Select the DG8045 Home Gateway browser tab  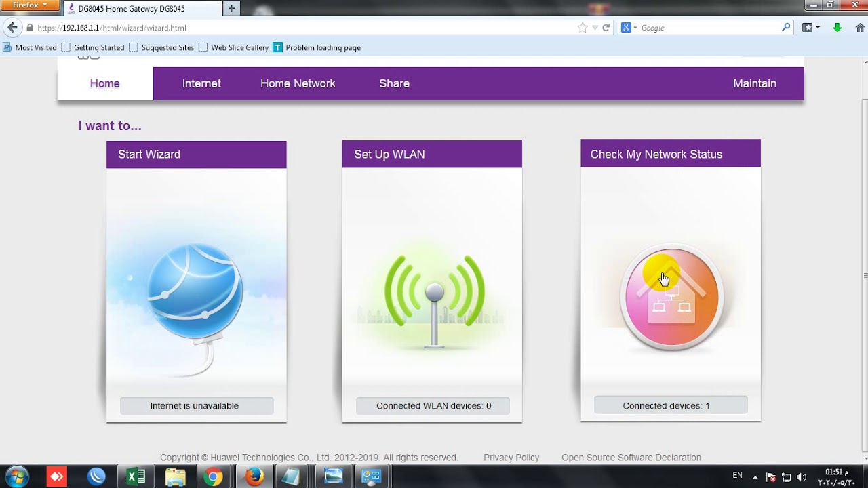pos(142,8)
